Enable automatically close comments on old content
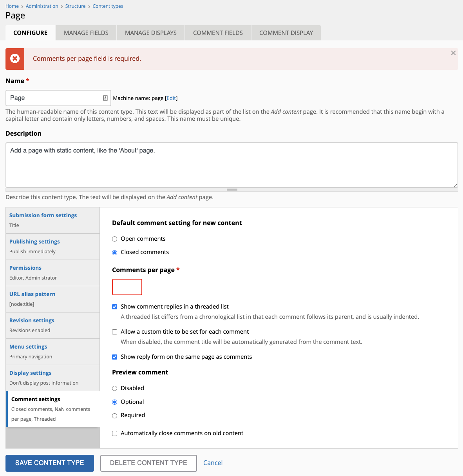 tap(114, 433)
